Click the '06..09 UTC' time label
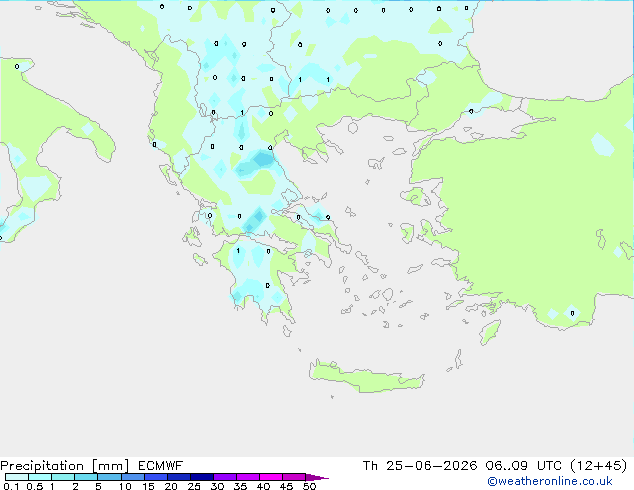This screenshot has width=634, height=490. tap(524, 466)
